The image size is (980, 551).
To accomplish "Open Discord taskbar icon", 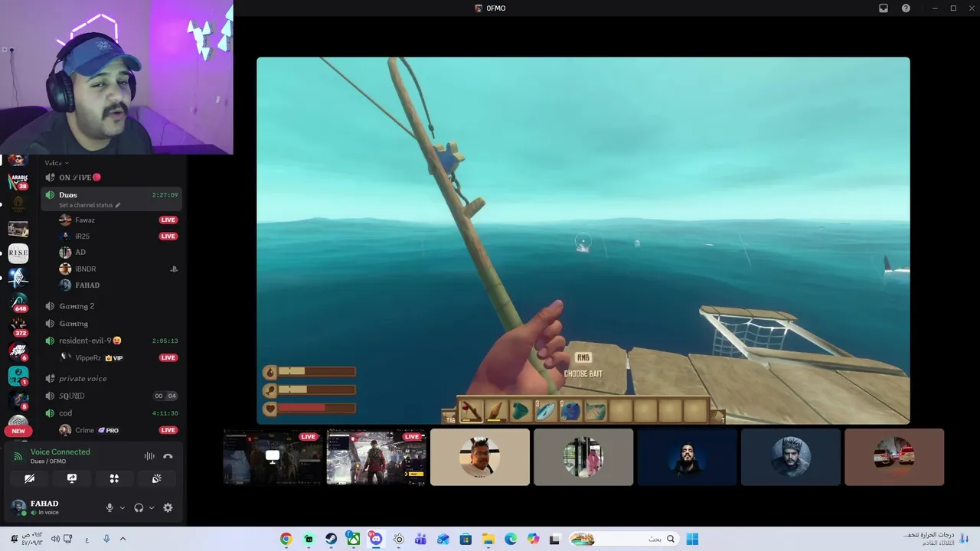I will (x=376, y=540).
